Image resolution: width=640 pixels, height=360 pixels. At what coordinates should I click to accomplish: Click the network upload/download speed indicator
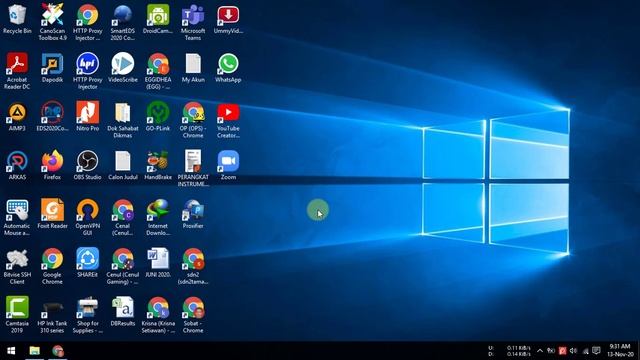509,351
